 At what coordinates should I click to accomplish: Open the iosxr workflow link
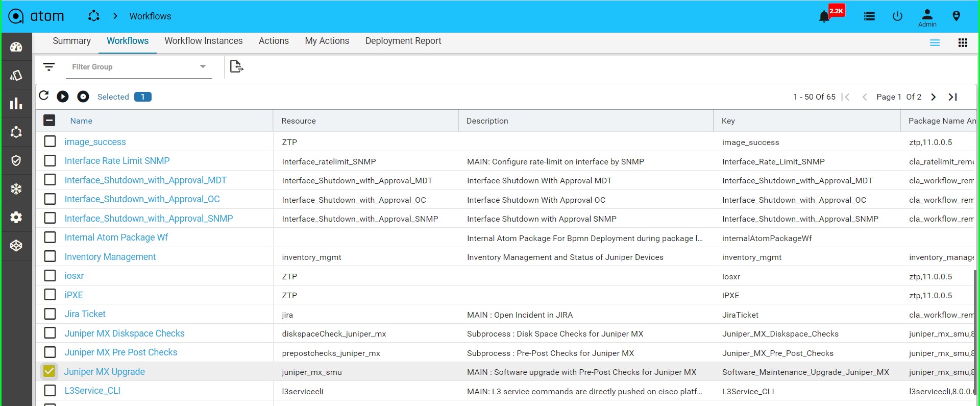[x=74, y=276]
